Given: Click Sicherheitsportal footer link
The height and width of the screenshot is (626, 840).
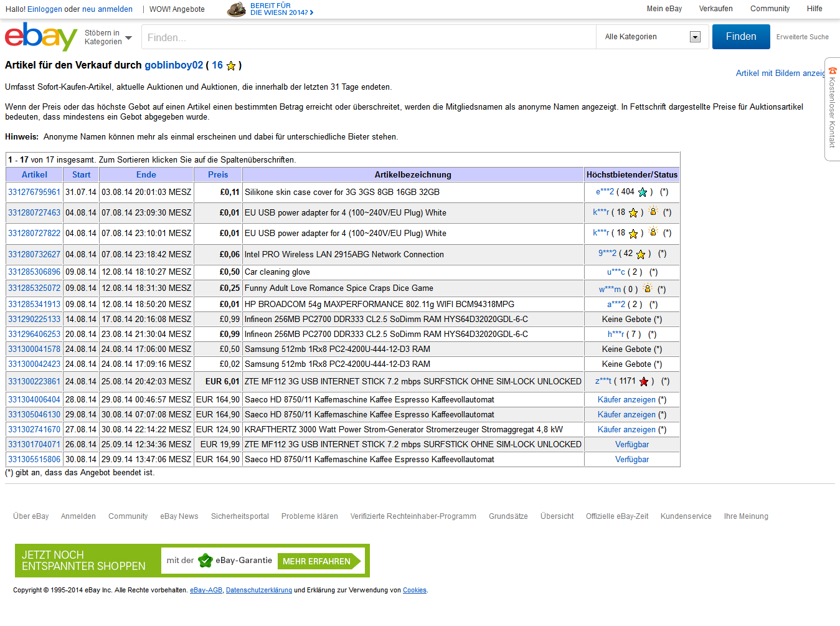Looking at the screenshot, I should (x=240, y=516).
